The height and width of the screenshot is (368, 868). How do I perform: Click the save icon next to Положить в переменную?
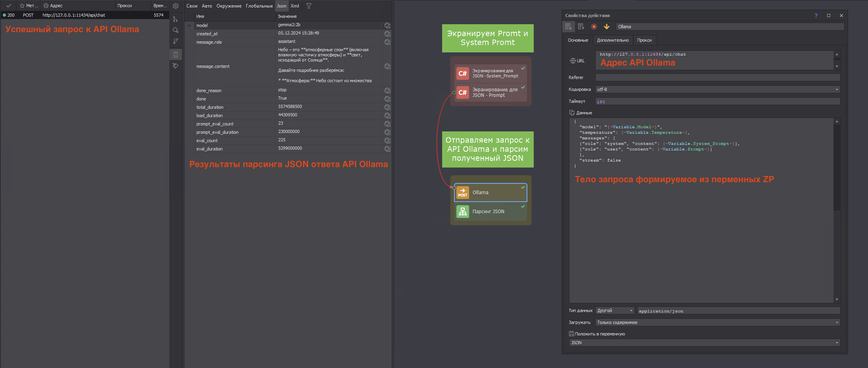pos(571,334)
